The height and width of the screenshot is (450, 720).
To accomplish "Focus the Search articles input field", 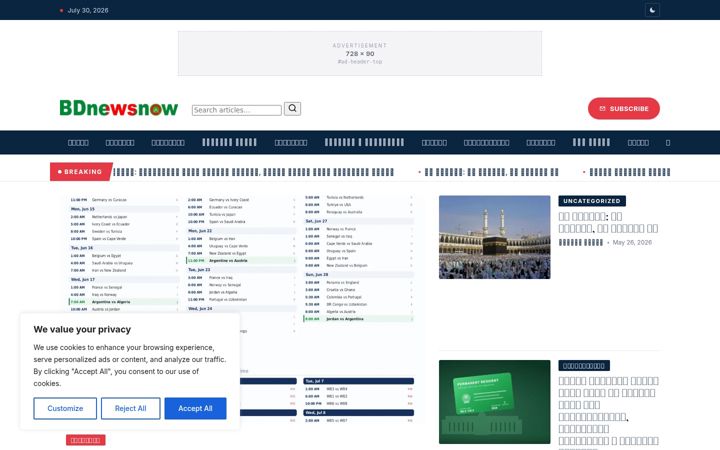I will 236,110.
